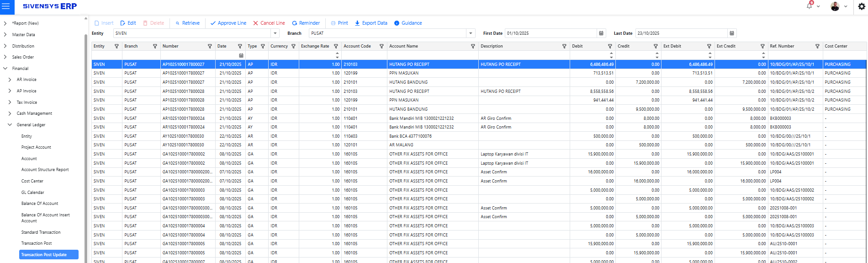Open Tax Invoice submenu
This screenshot has height=263, width=868.
pos(26,102)
